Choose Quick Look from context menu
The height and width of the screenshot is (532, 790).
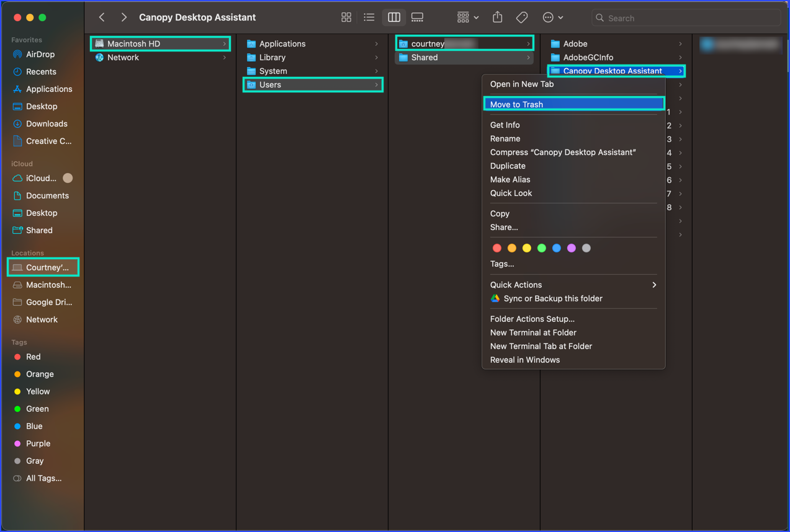pyautogui.click(x=573, y=193)
